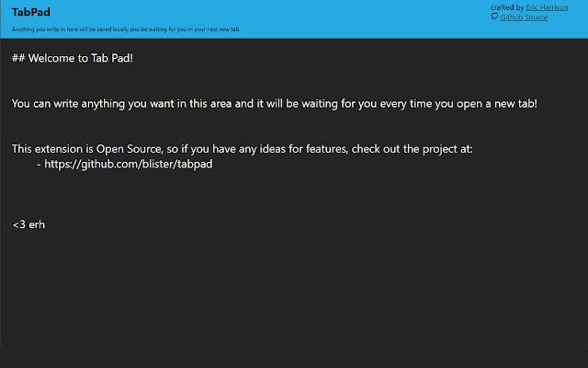Click the word 'tab' in the tagline

click(235, 29)
